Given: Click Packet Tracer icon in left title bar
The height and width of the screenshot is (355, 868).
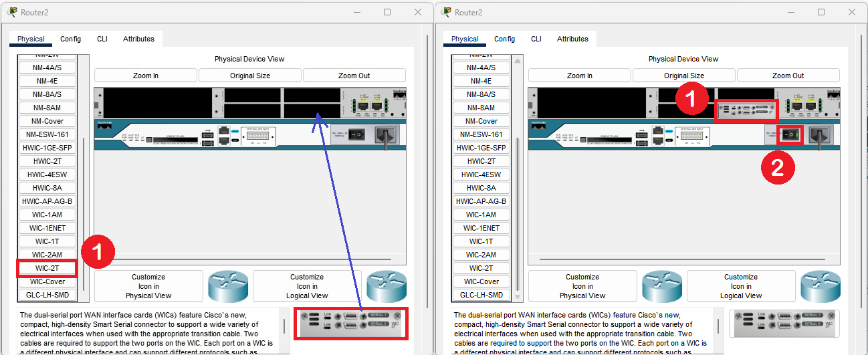Looking at the screenshot, I should coord(13,12).
